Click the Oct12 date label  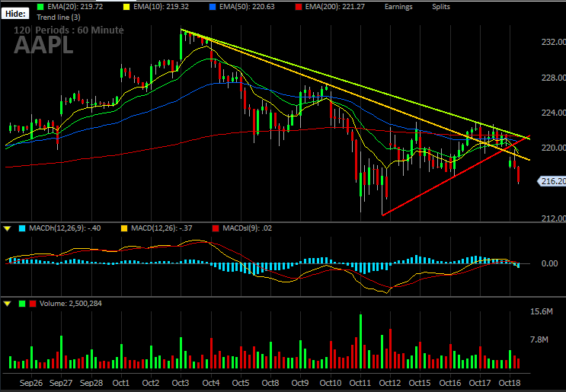point(390,383)
